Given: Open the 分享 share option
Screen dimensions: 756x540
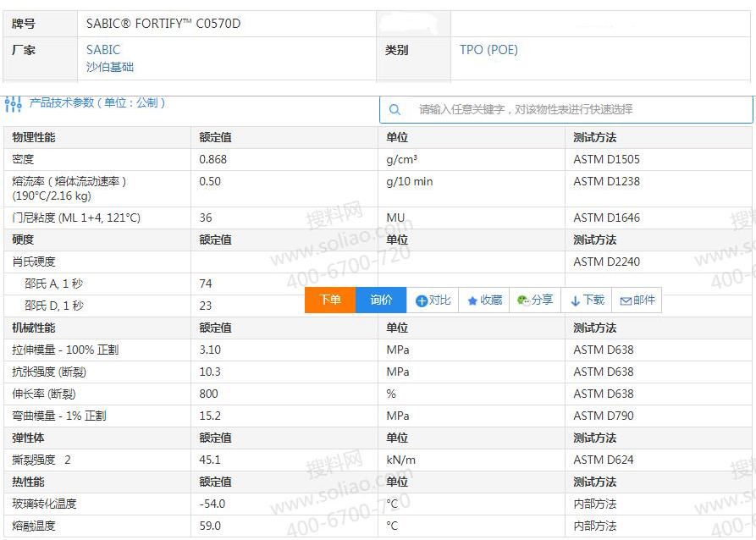Looking at the screenshot, I should click(535, 300).
